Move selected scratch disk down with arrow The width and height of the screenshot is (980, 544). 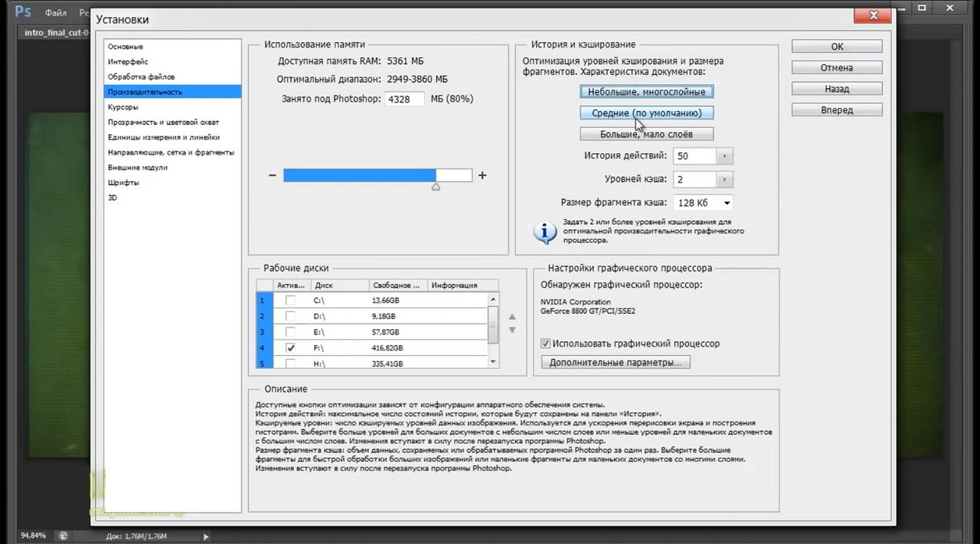[512, 331]
